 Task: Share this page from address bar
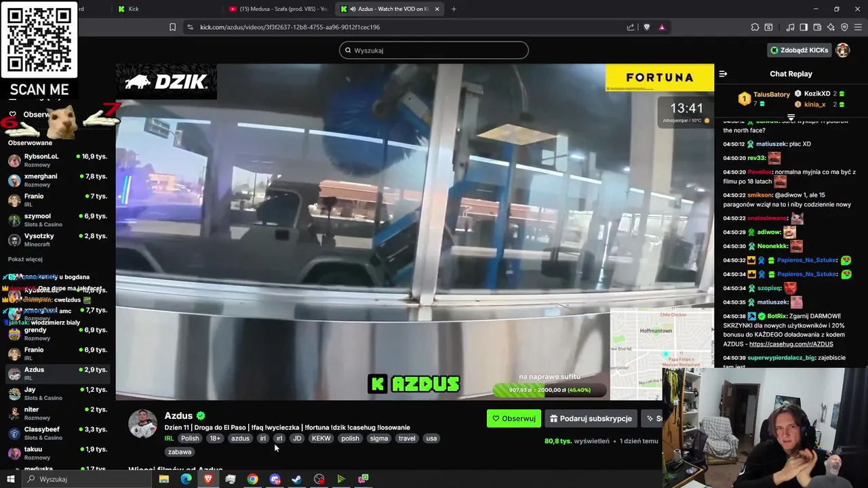pos(631,27)
